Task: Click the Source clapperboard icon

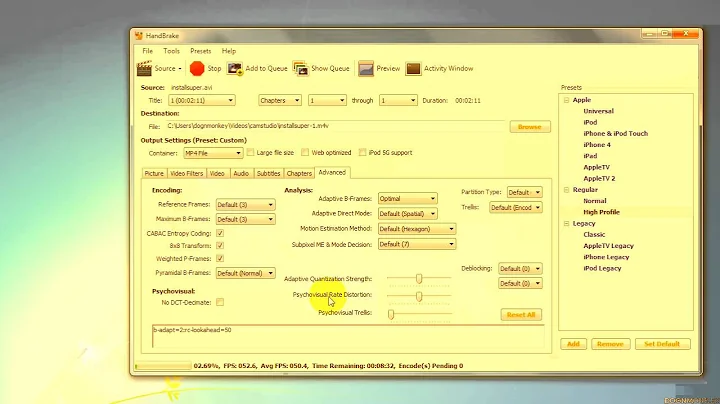Action: click(144, 68)
